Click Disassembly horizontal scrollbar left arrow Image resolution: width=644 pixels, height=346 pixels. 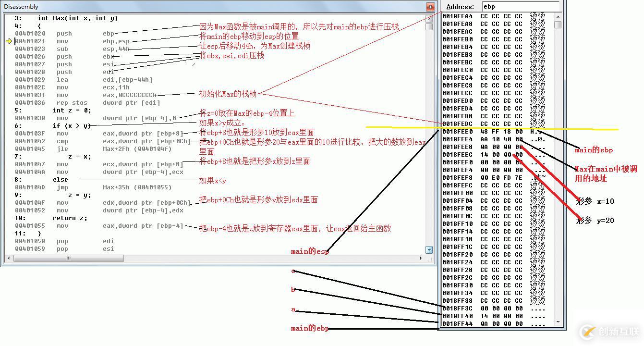[x=9, y=258]
